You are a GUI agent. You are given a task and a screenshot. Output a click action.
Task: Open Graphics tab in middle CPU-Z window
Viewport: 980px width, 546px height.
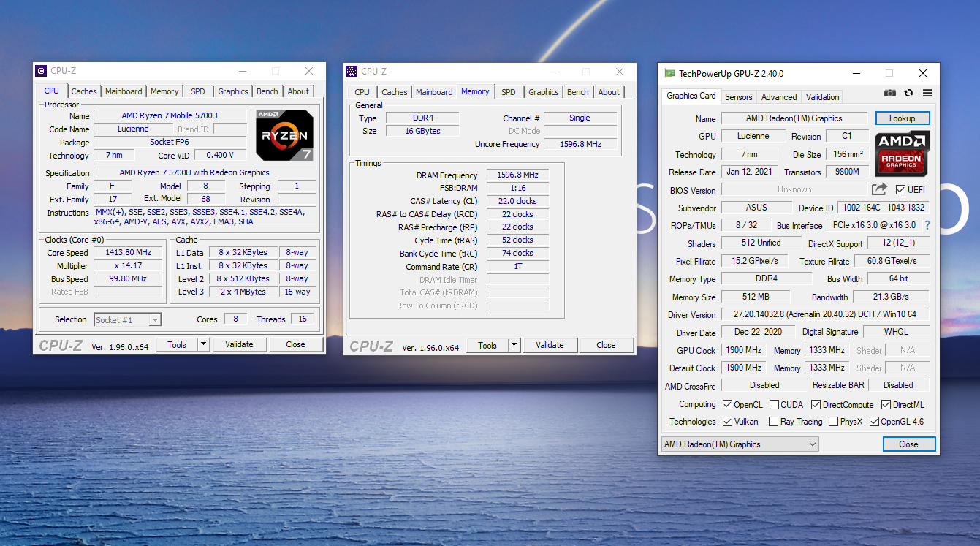544,92
